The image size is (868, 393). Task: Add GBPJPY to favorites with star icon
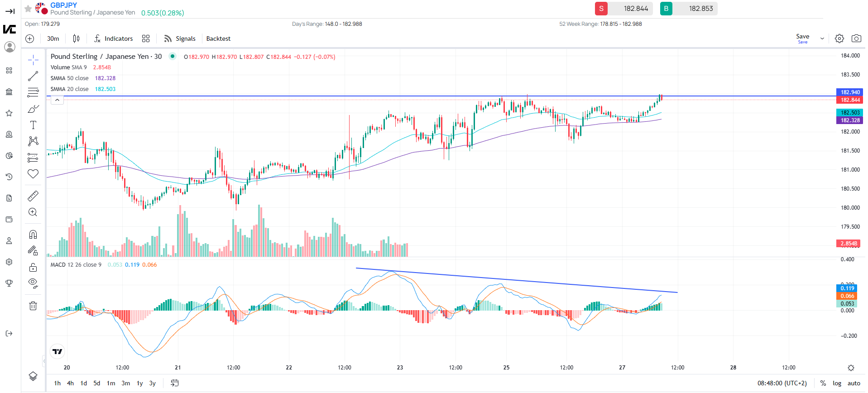click(28, 9)
